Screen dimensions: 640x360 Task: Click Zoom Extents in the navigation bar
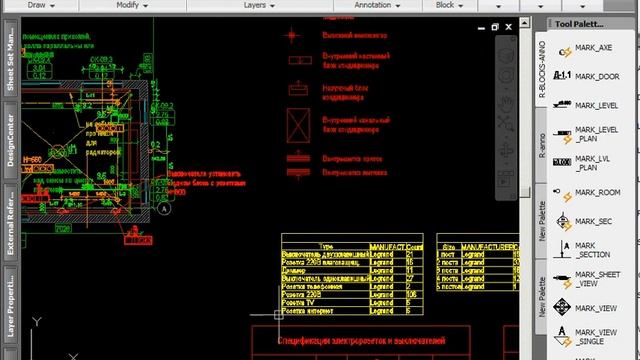pyautogui.click(x=505, y=122)
